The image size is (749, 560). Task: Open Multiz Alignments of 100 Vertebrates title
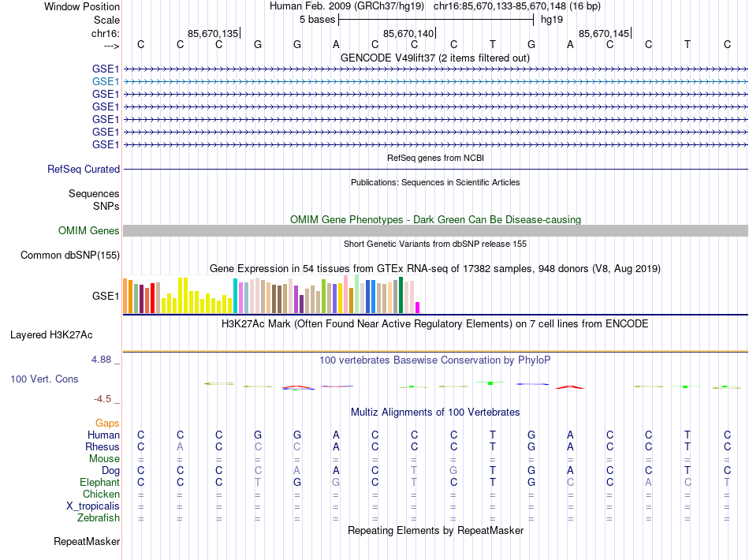435,412
